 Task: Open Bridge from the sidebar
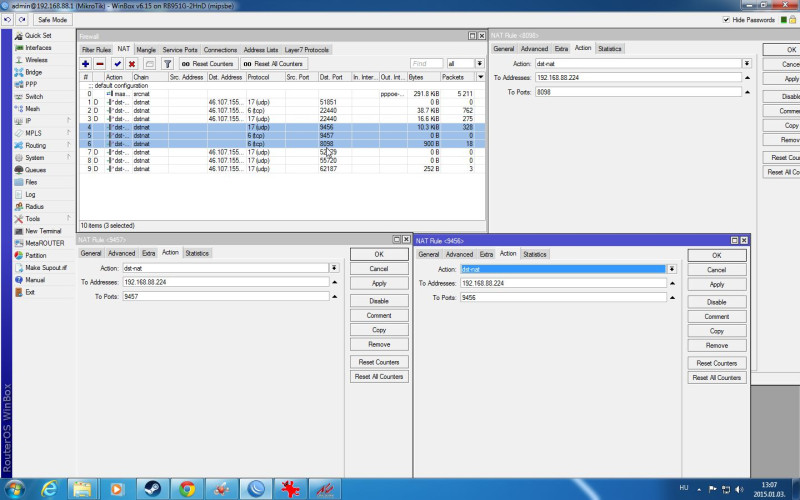pos(33,72)
